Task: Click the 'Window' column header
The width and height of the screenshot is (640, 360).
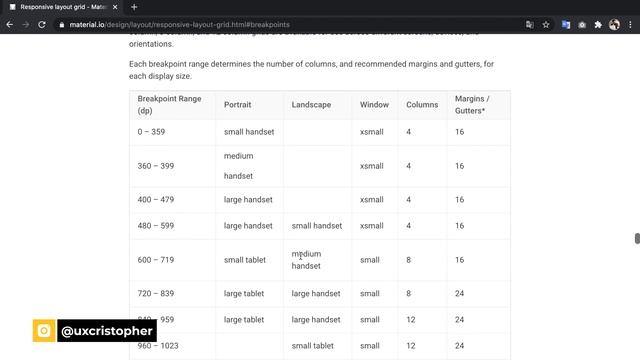Action: 374,104
